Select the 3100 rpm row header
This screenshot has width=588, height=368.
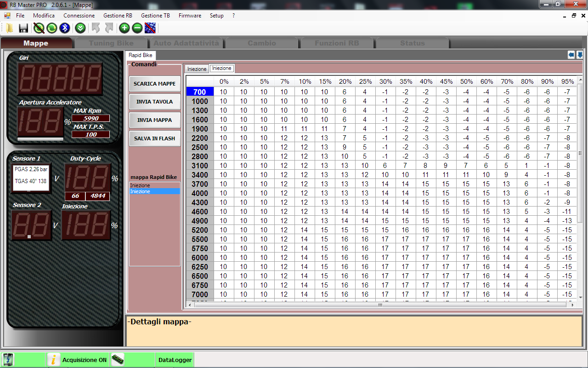coord(200,166)
